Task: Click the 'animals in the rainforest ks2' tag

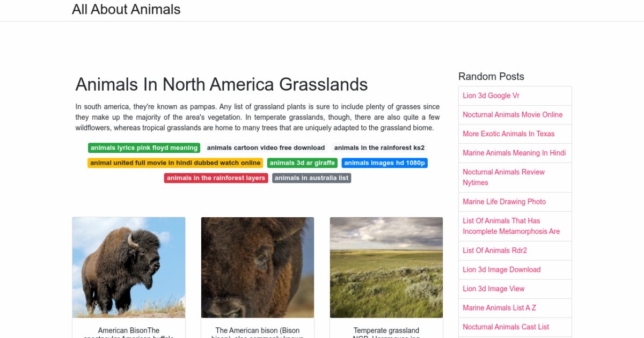Action: point(379,148)
